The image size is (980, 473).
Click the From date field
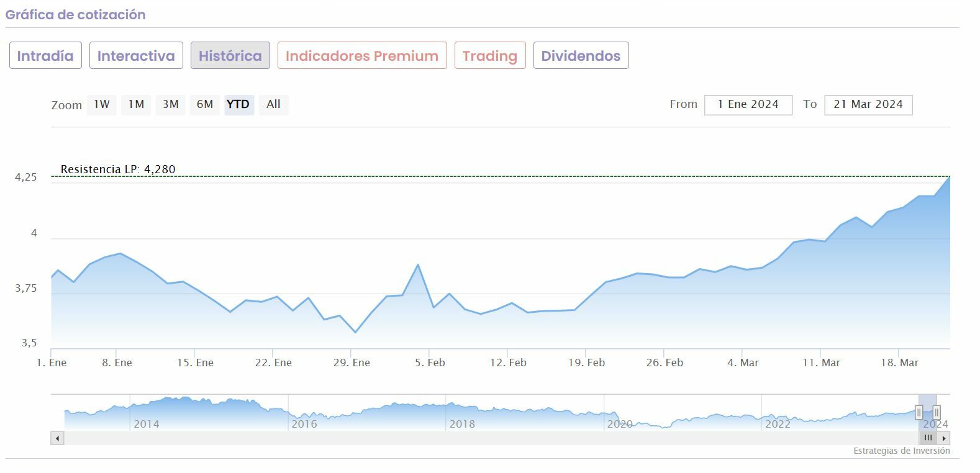coord(748,105)
